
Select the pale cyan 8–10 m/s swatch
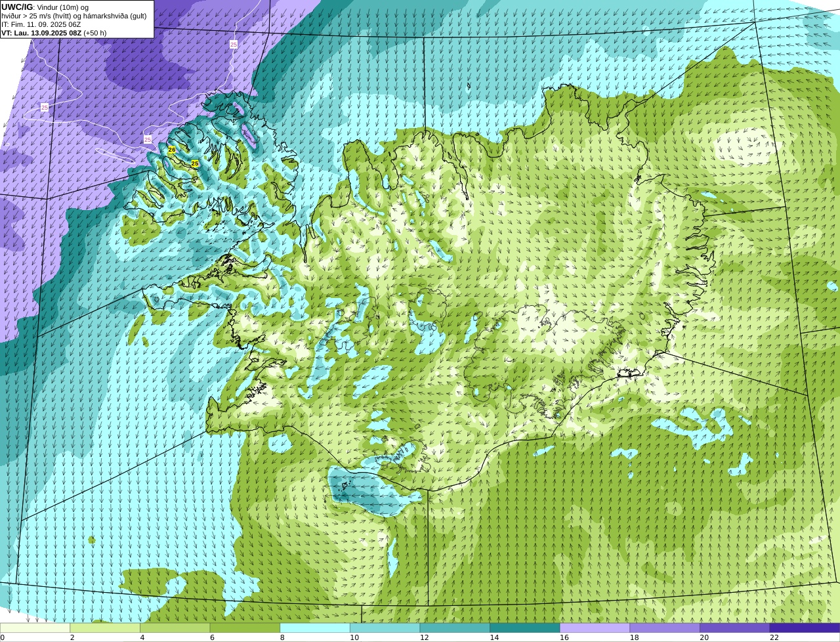coord(315,628)
